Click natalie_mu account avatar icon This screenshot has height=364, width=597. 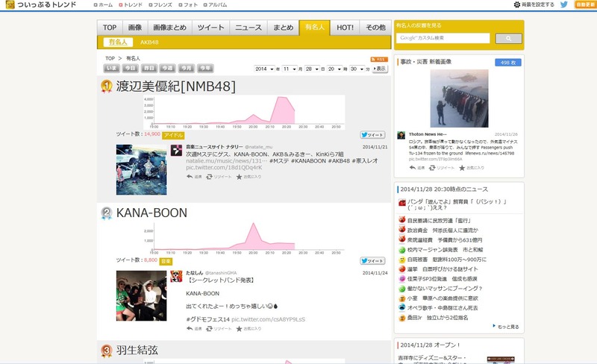coord(176,150)
